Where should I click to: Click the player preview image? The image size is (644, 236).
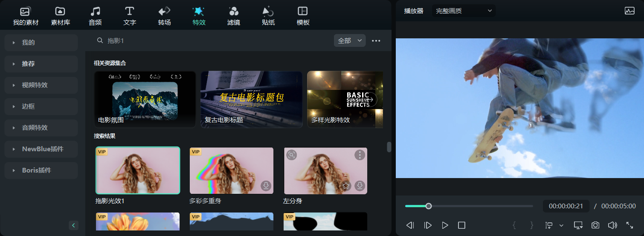pos(520,108)
